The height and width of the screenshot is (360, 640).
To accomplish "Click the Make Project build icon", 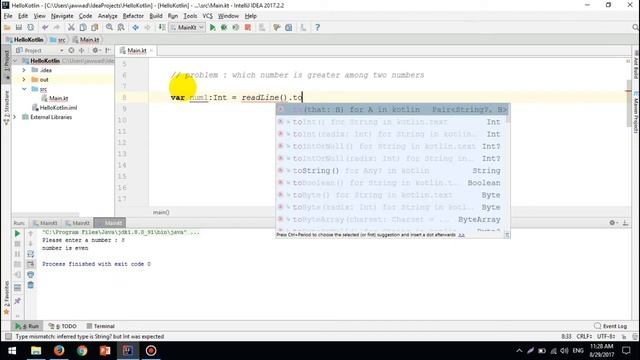I will pyautogui.click(x=162, y=27).
